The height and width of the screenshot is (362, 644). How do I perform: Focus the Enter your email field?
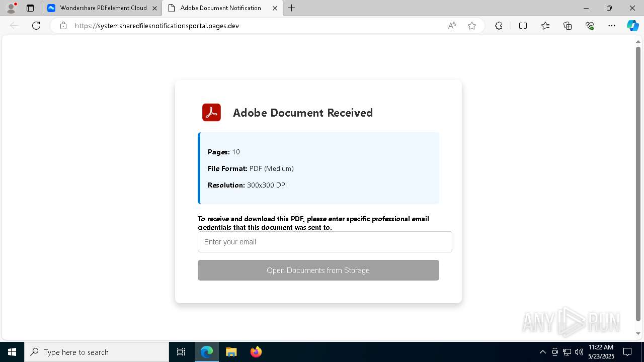(x=325, y=242)
